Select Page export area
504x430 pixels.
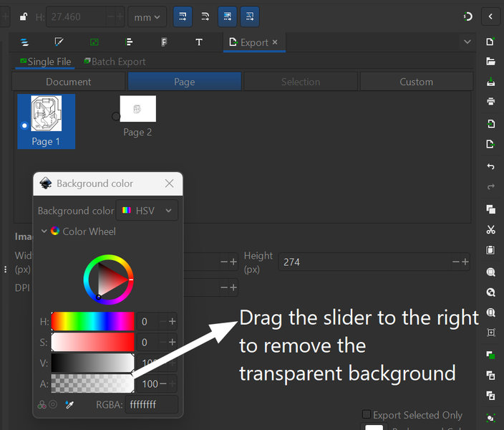tap(185, 82)
